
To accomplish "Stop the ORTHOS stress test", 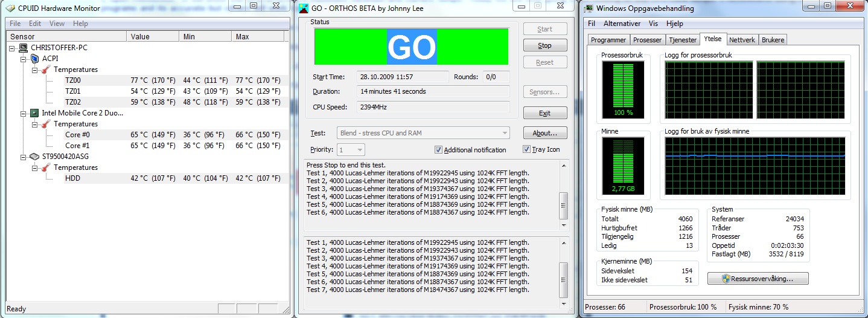I will coord(544,45).
